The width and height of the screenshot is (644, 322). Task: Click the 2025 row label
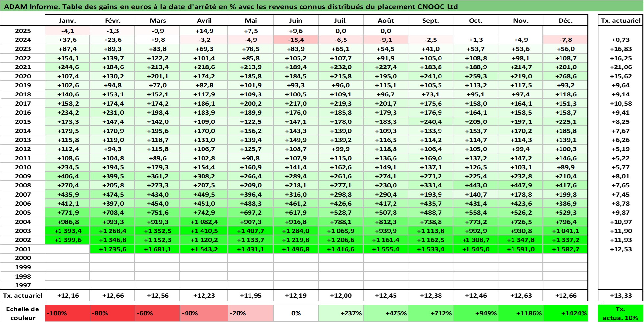click(23, 31)
